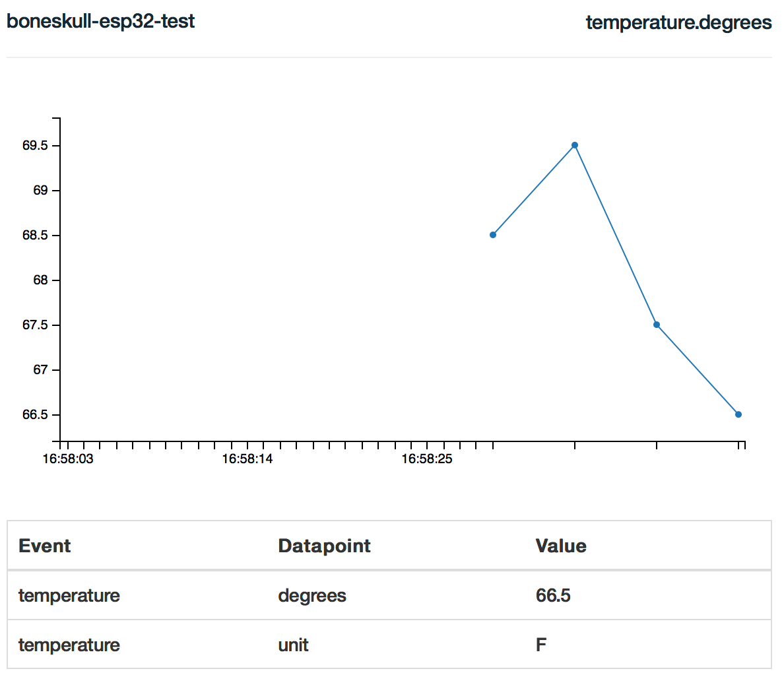
Task: Click the peak data point at 69.5
Action: click(x=575, y=145)
